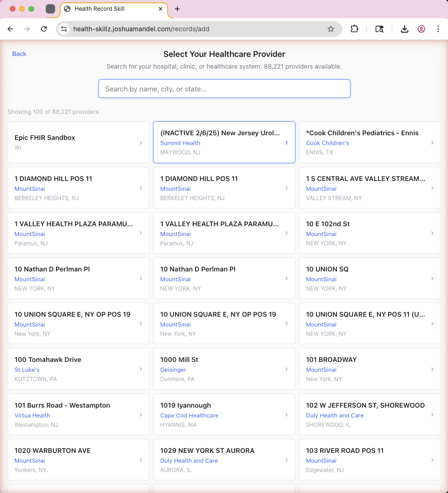Click the Dunmore, PA location text
The height and width of the screenshot is (493, 448).
pyautogui.click(x=177, y=379)
